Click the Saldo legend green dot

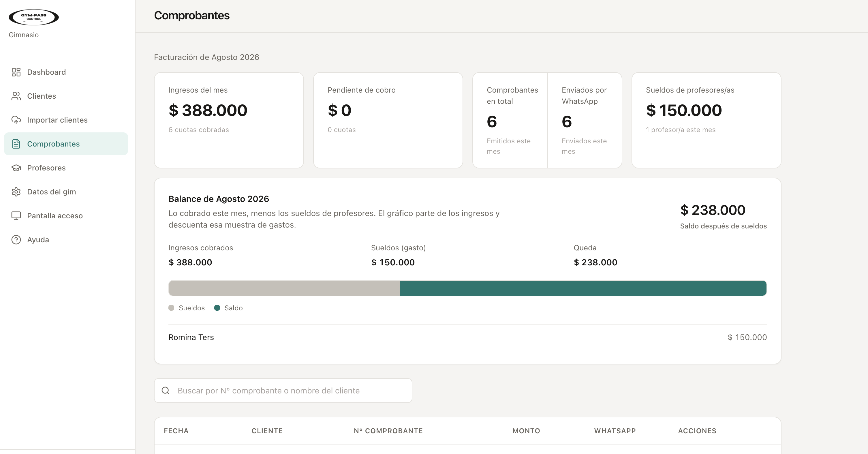click(x=217, y=308)
